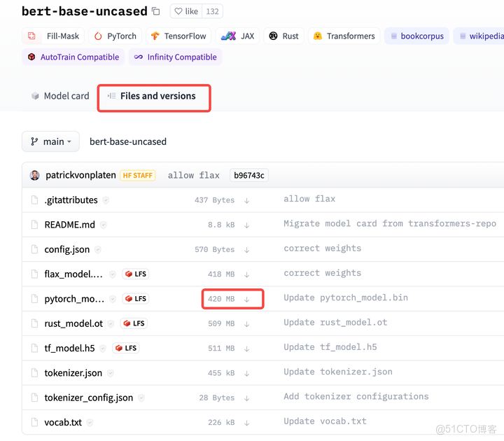This screenshot has width=504, height=441.
Task: Click the AutoTrain Compatible tag
Action: pos(73,57)
